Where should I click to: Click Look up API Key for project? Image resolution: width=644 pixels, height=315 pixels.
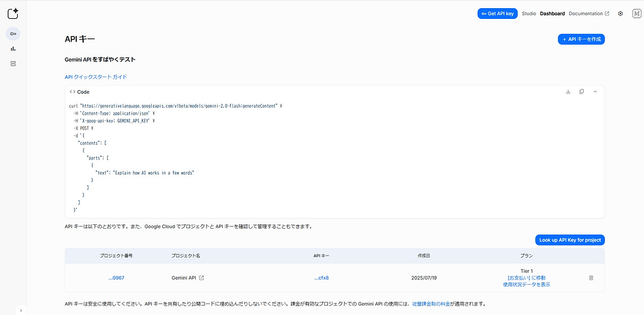click(570, 240)
